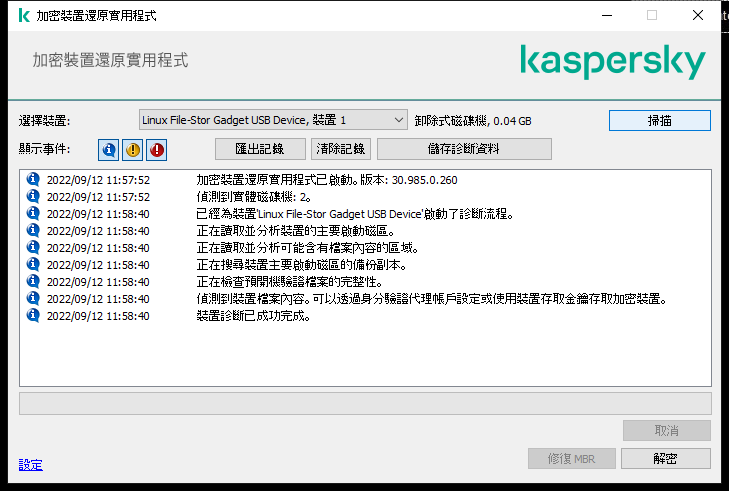Click the 解密 decrypt button
Image resolution: width=729 pixels, height=491 pixels.
pos(666,458)
